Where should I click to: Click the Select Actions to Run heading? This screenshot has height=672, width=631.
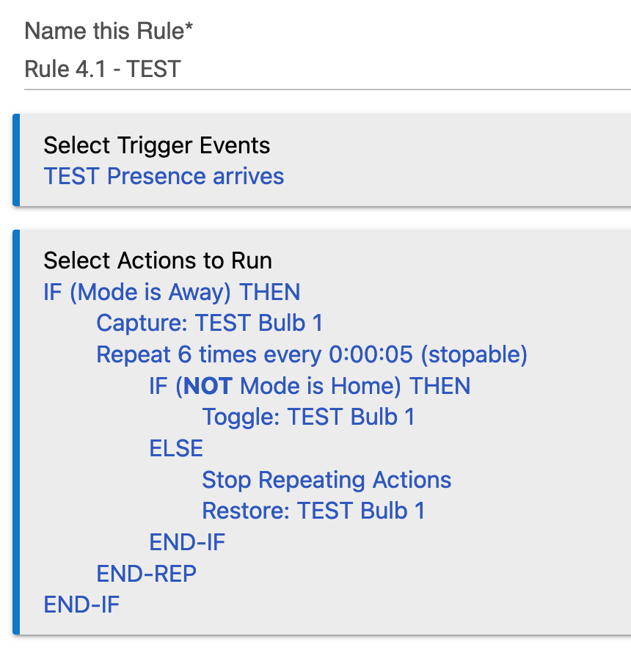coord(158,260)
